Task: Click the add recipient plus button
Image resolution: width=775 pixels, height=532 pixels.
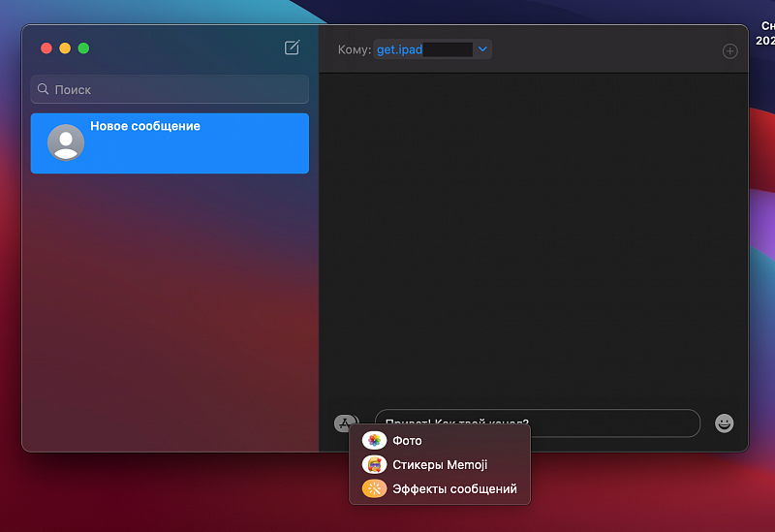Action: (730, 51)
